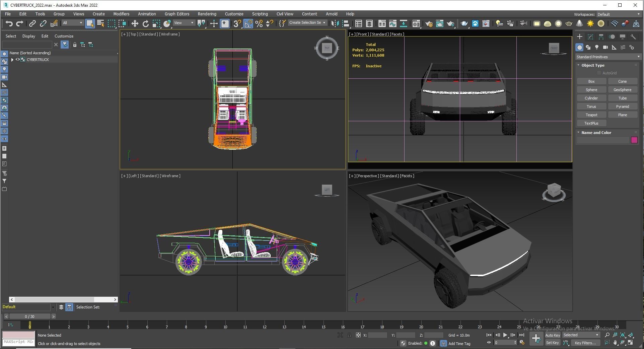The width and height of the screenshot is (644, 349).
Task: Select the Cameras create category icon
Action: point(605,47)
